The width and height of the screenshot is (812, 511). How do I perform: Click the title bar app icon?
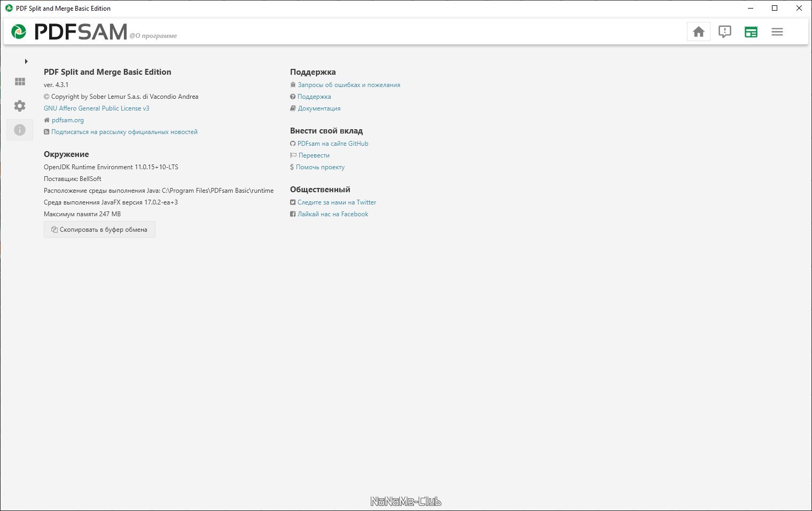point(9,8)
